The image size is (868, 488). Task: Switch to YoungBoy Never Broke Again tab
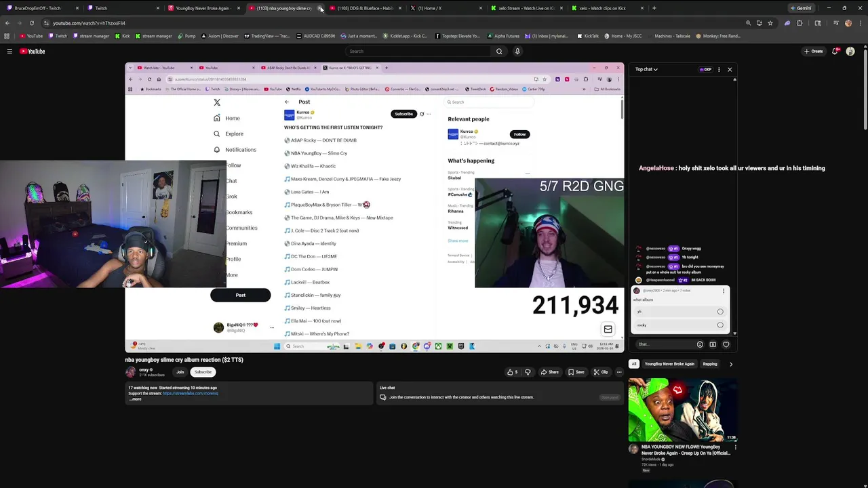(x=203, y=8)
